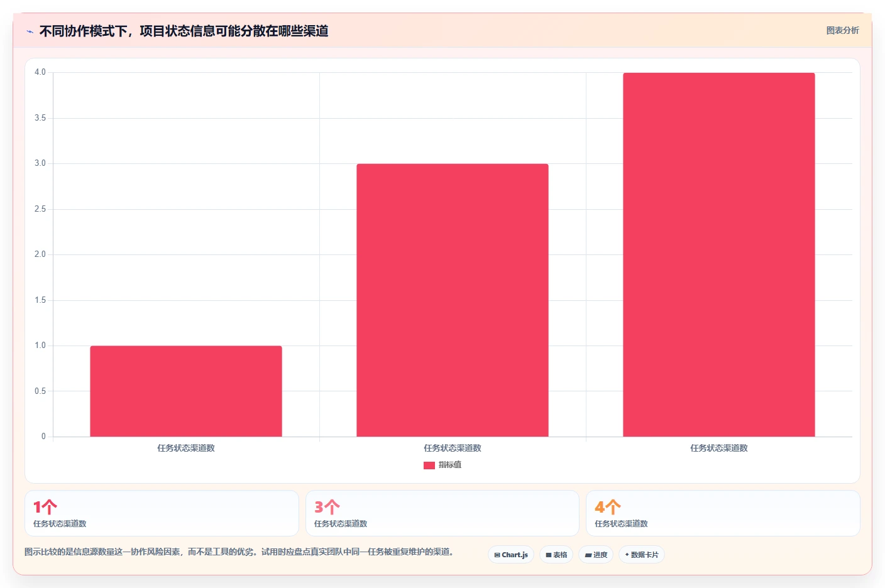Toggle the 指标值 legend color swatch
Screen dimensions: 885x588
pos(429,465)
